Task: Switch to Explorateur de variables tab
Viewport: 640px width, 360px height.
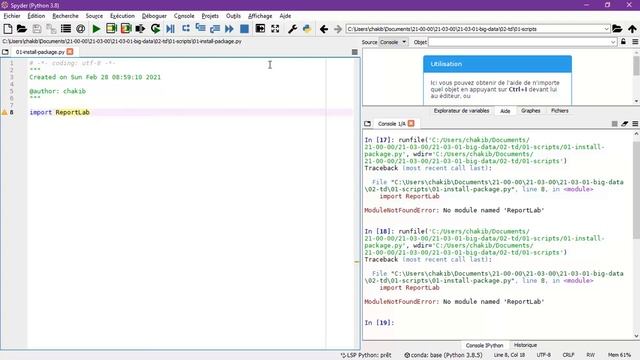Action: (x=461, y=111)
